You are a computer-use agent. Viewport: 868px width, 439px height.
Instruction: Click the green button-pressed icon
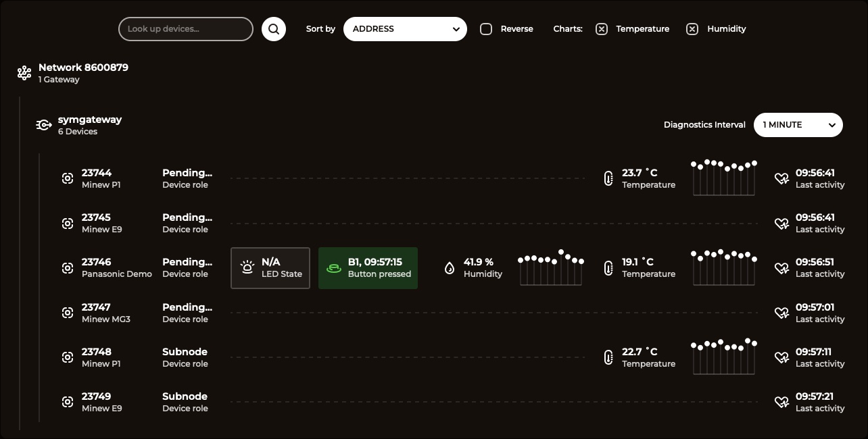click(x=334, y=268)
